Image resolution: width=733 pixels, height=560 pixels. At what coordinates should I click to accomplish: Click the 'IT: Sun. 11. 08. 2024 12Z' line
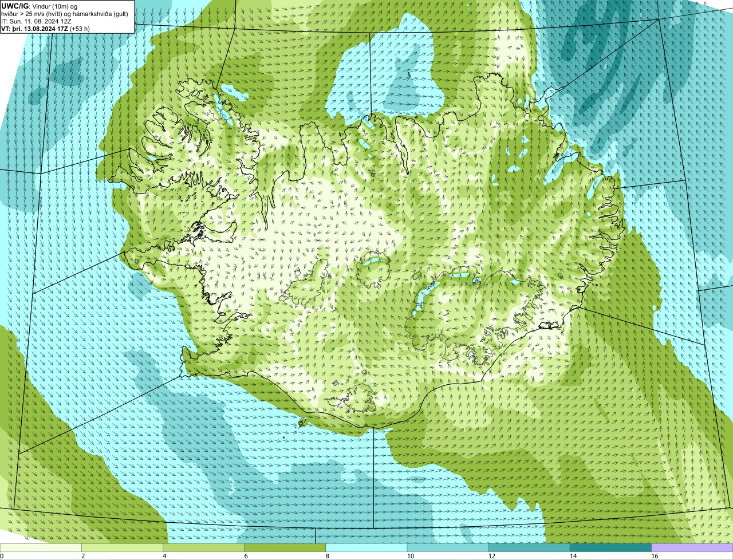click(x=36, y=21)
